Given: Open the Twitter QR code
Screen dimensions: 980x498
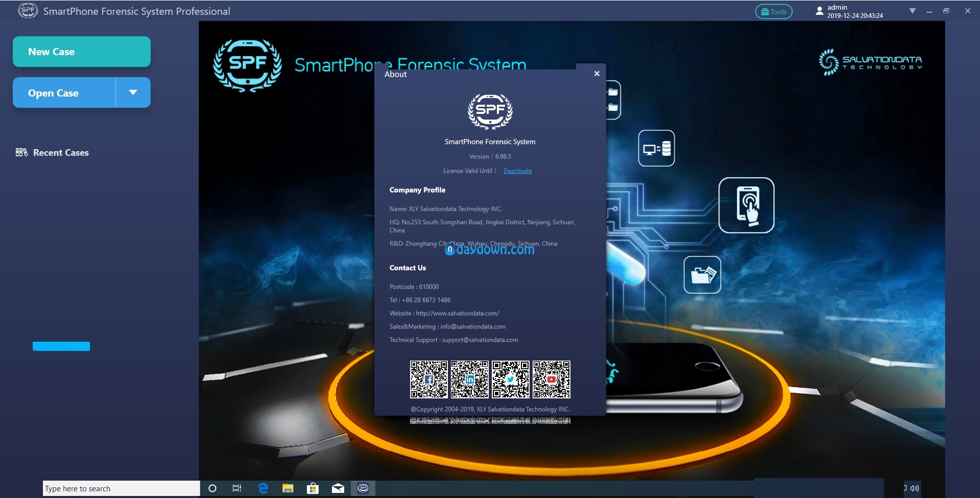Looking at the screenshot, I should [511, 380].
